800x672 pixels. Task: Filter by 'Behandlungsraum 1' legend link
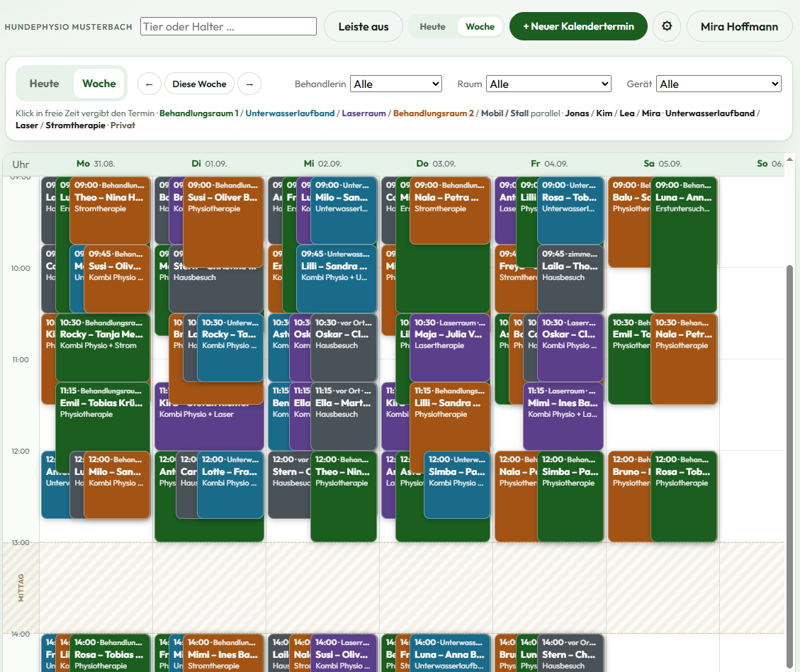pyautogui.click(x=198, y=113)
